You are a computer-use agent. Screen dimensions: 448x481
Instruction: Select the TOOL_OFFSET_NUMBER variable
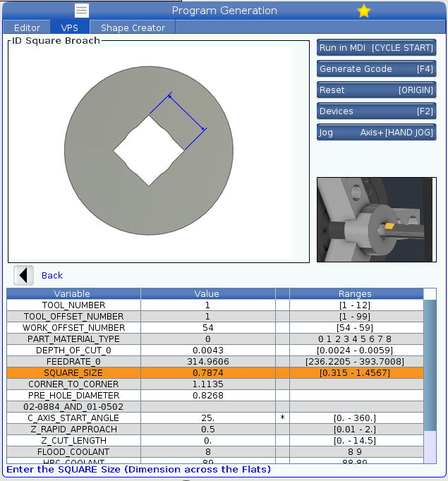tap(73, 316)
